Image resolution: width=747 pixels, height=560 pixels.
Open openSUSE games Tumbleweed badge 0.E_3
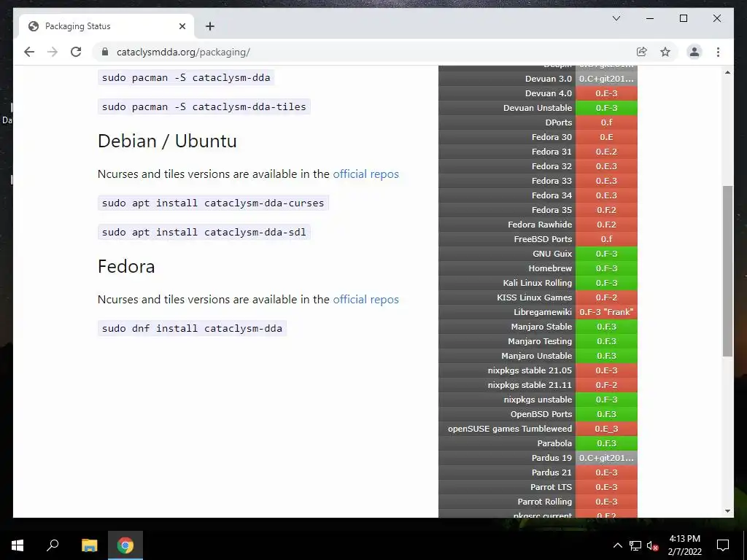(x=606, y=429)
